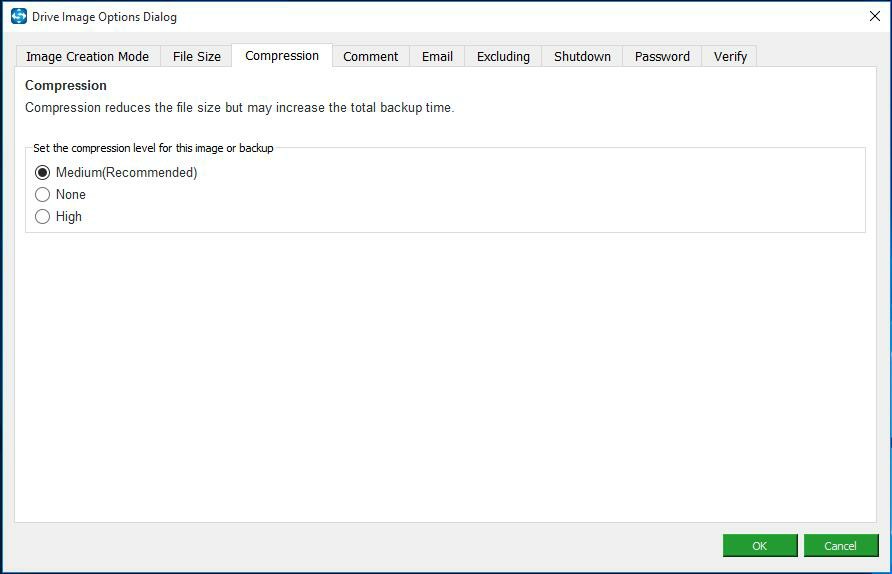Switch to the Shutdown tab
The width and height of the screenshot is (892, 574).
coord(582,56)
